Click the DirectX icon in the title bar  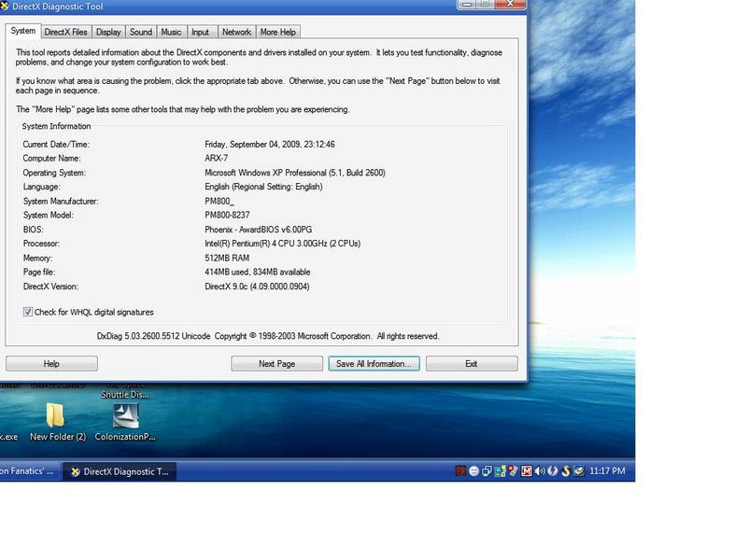click(5, 7)
